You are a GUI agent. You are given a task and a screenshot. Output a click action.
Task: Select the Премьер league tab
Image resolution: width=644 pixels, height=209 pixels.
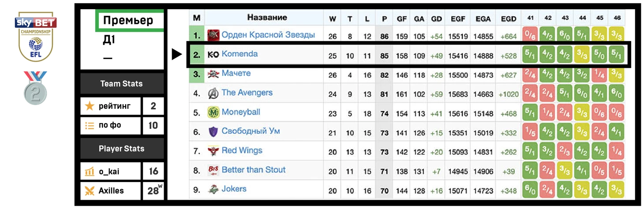(128, 21)
